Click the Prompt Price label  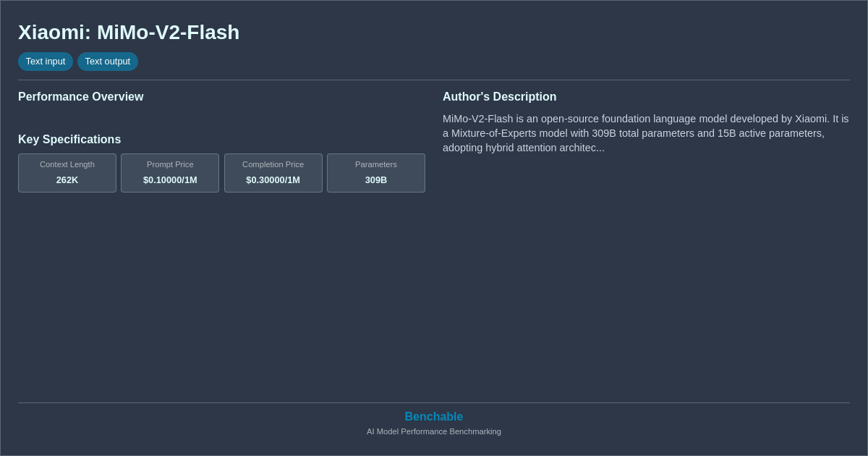coord(170,164)
